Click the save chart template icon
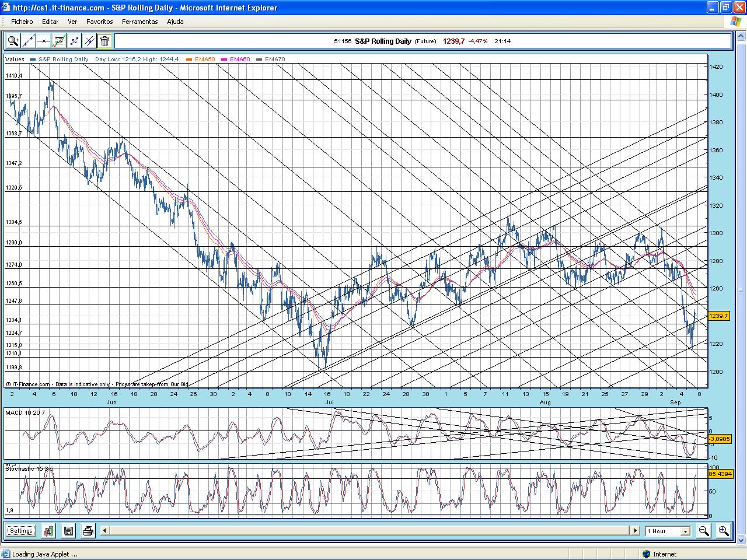The width and height of the screenshot is (747, 560). (x=48, y=531)
